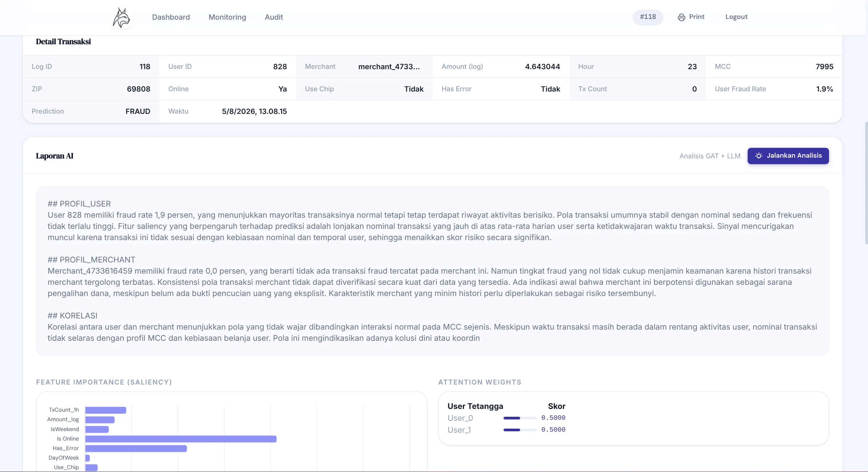Click the User_0 attention weight bar
868x472 pixels.
(x=520, y=418)
